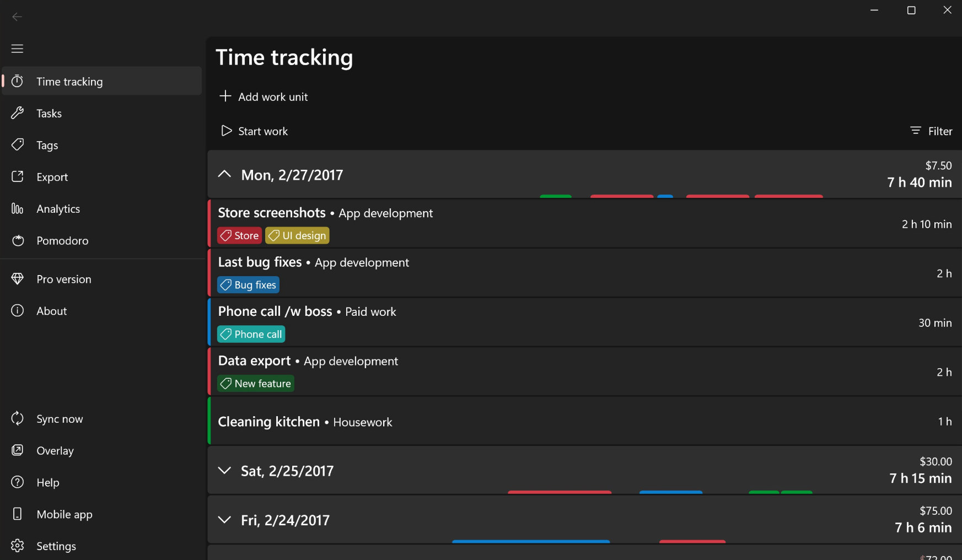Click the red timeline bar on Saturday

pyautogui.click(x=560, y=492)
